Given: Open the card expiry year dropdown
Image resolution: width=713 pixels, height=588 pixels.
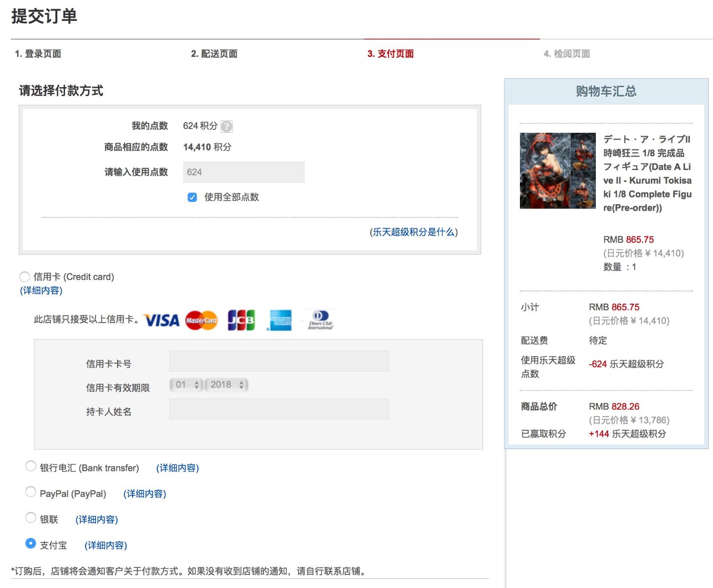Looking at the screenshot, I should click(226, 385).
